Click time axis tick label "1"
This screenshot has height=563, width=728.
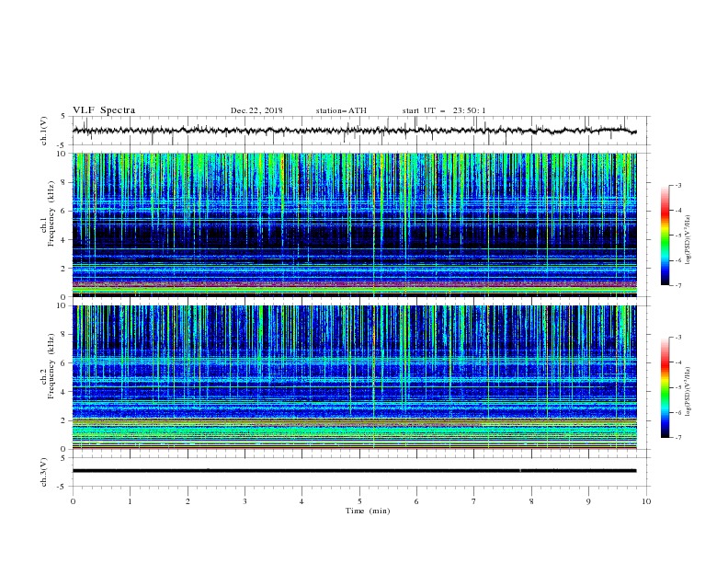(x=130, y=501)
